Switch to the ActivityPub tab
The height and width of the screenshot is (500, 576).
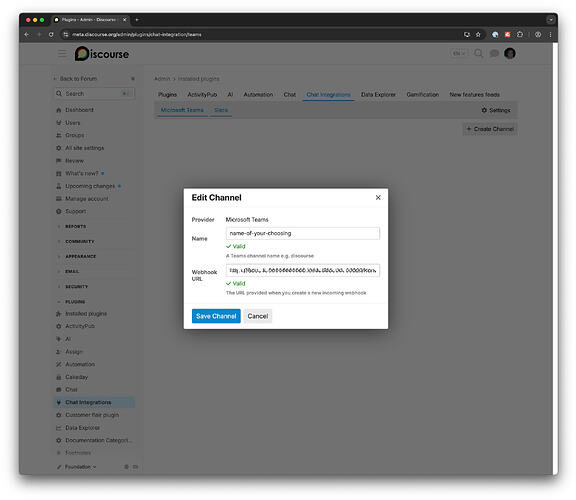click(202, 95)
